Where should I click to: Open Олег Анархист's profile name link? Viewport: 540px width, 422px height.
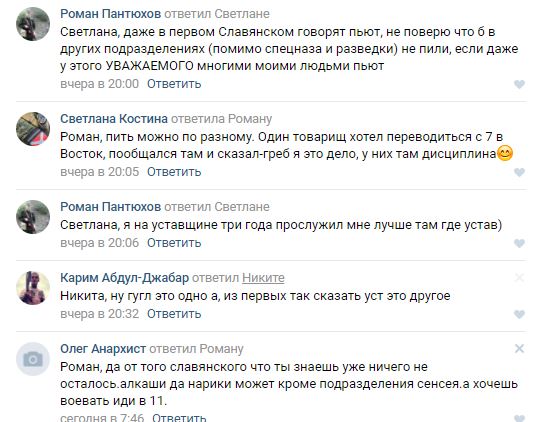pyautogui.click(x=103, y=349)
